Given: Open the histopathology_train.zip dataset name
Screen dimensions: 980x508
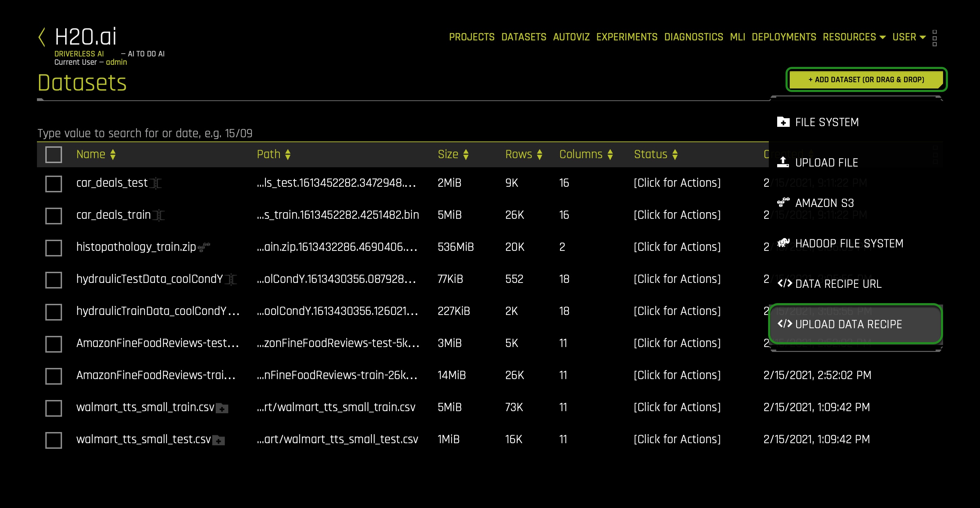Looking at the screenshot, I should coord(136,247).
